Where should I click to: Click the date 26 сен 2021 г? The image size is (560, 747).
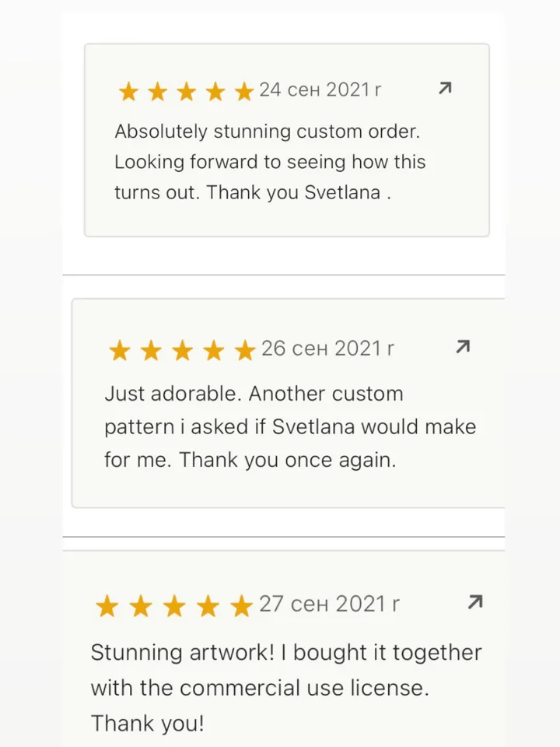[x=327, y=348]
